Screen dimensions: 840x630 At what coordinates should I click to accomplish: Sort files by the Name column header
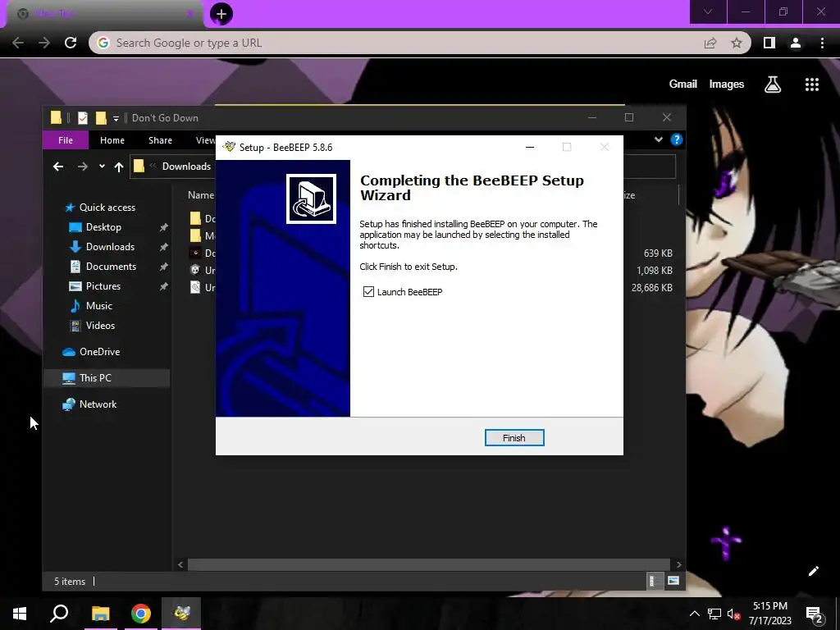pyautogui.click(x=201, y=195)
